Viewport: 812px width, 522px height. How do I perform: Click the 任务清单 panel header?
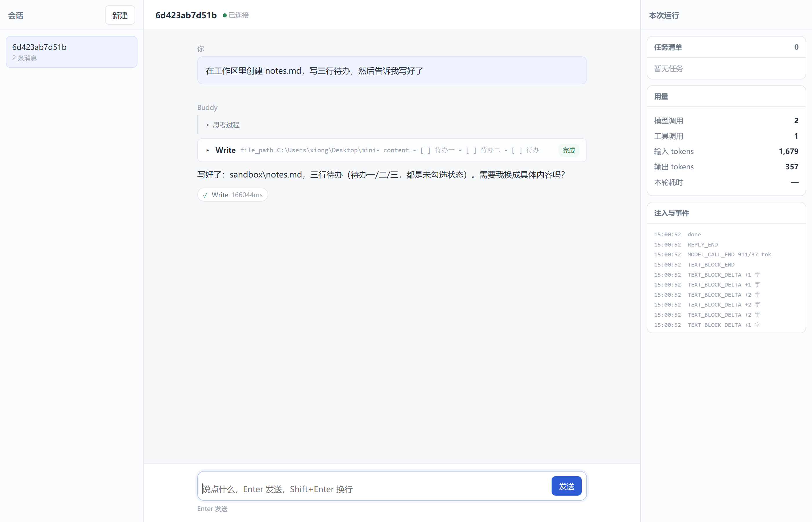726,47
